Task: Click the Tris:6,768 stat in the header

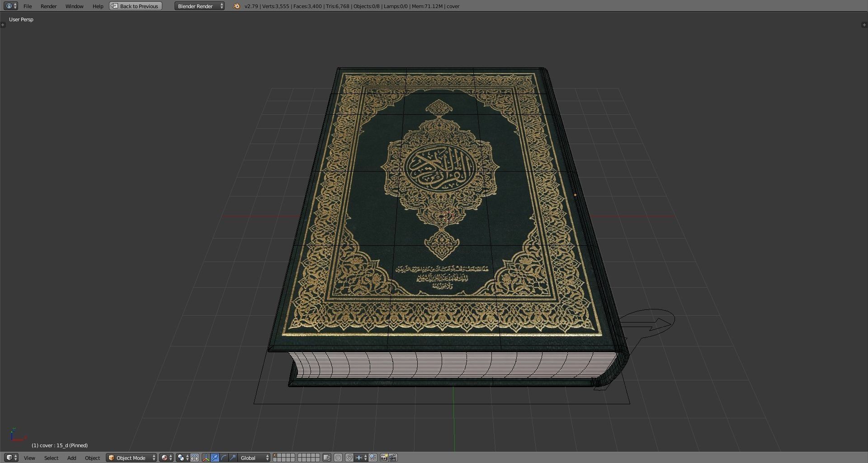Action: pyautogui.click(x=337, y=6)
